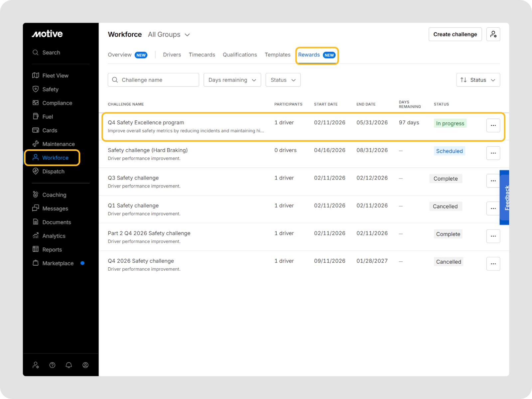Open the Days remaining filter dropdown
This screenshot has height=399, width=532.
pyautogui.click(x=232, y=80)
